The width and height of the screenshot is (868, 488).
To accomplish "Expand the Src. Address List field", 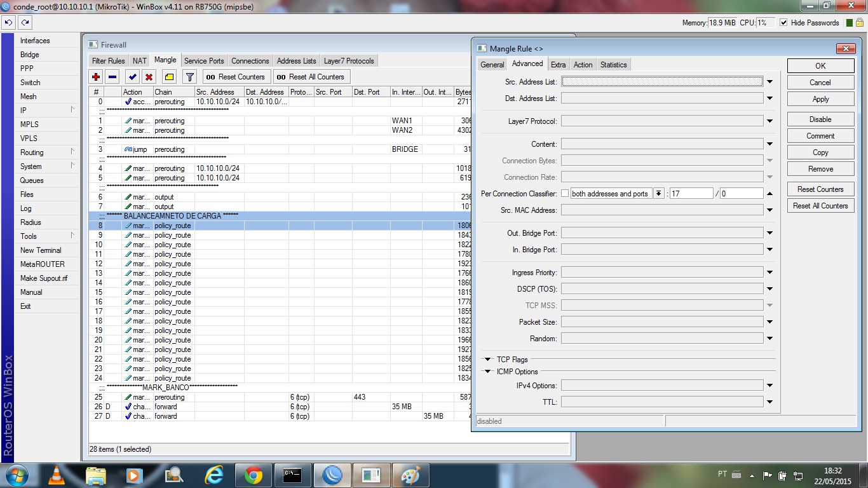I will tap(770, 82).
